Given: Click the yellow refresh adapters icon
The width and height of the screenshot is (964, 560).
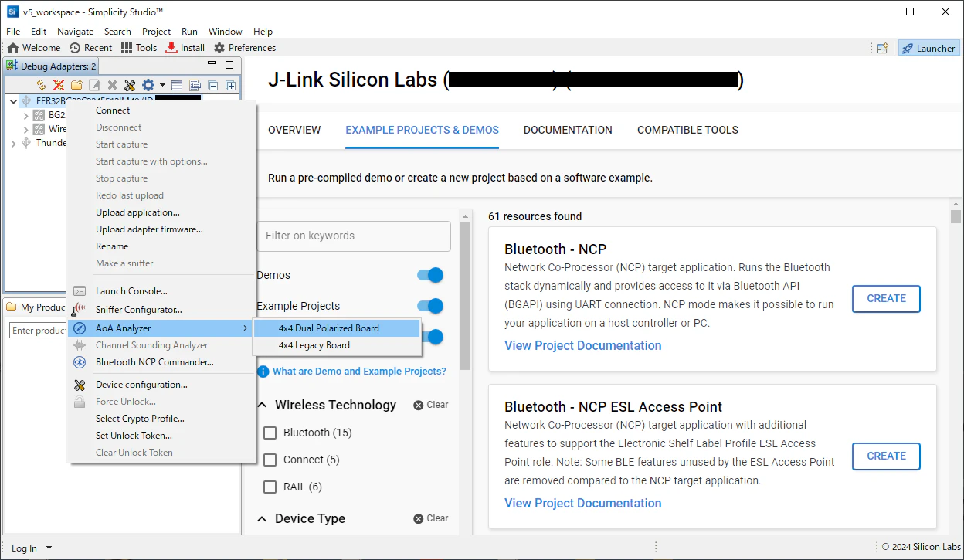Looking at the screenshot, I should coord(42,85).
